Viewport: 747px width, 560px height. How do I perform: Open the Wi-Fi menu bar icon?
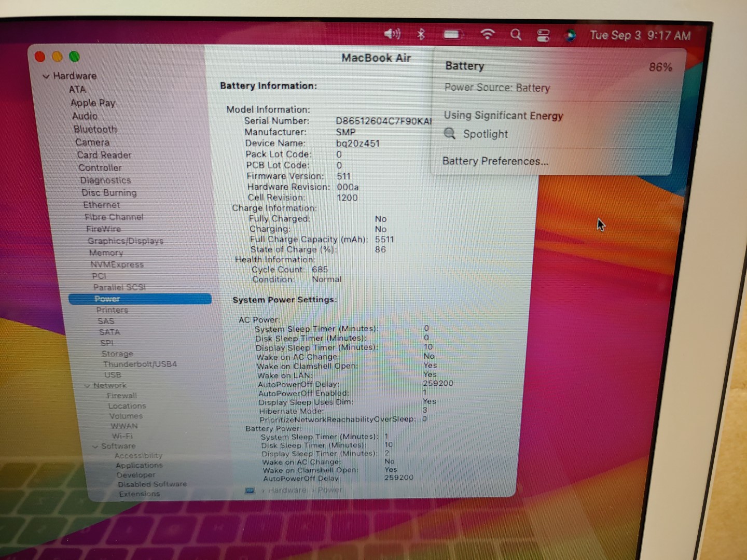(x=487, y=34)
